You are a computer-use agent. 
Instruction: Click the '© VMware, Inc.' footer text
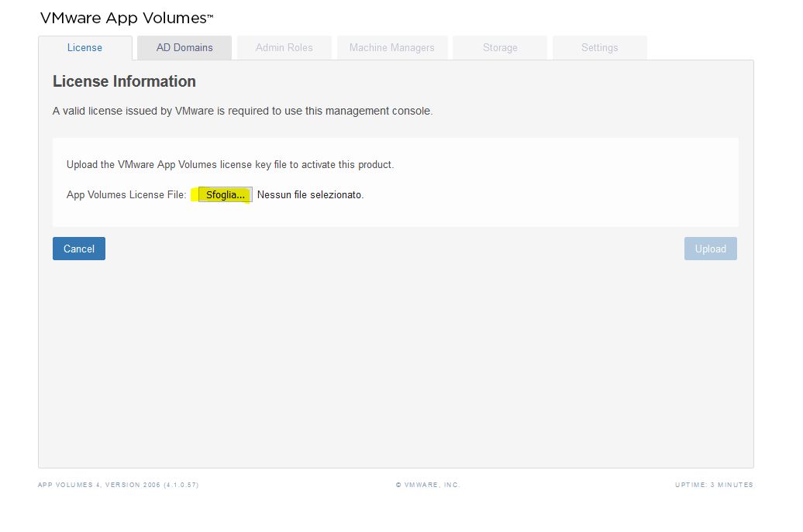click(428, 485)
